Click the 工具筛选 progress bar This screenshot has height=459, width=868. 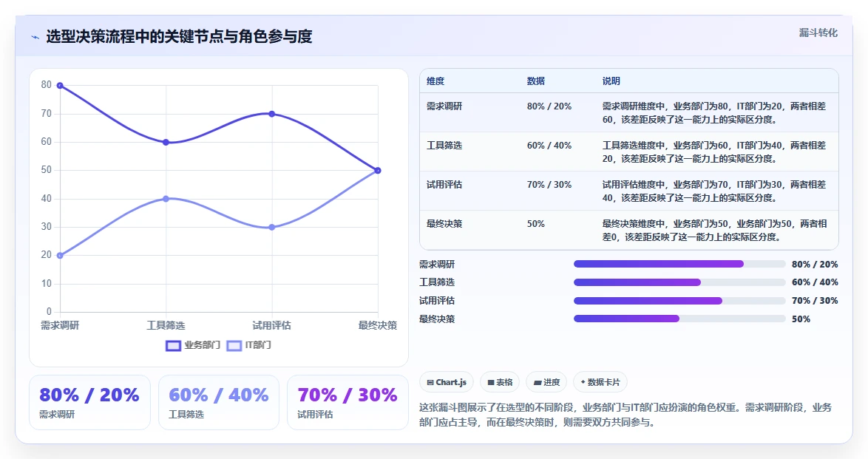(x=679, y=282)
